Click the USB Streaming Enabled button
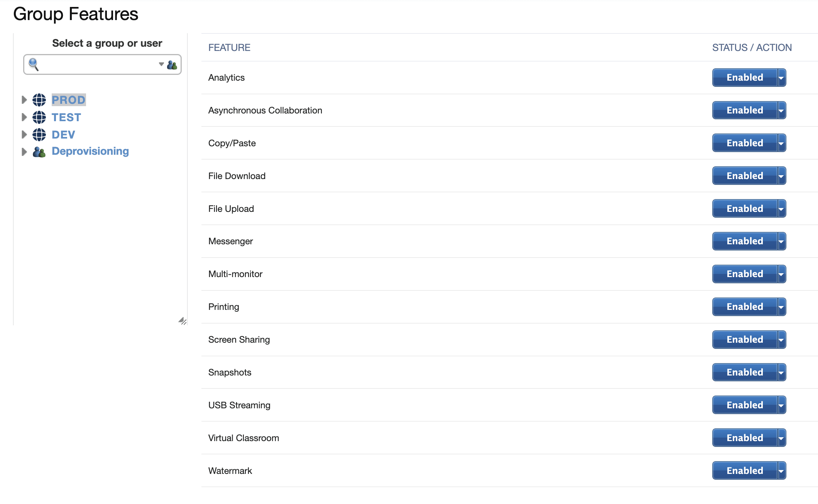The height and width of the screenshot is (504, 818). point(744,405)
